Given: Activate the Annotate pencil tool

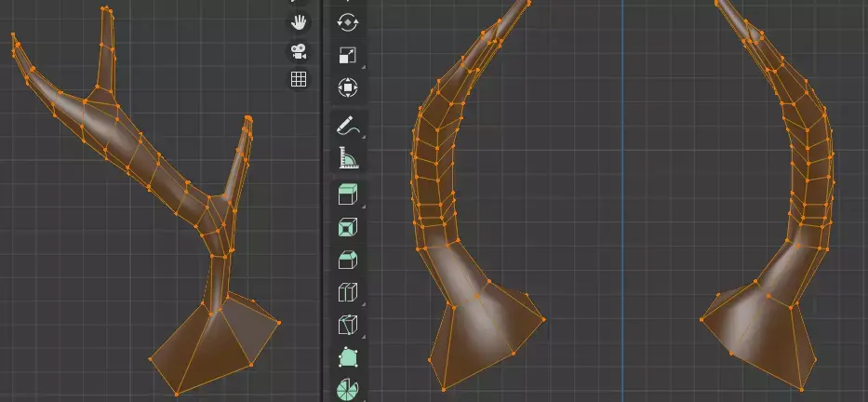Looking at the screenshot, I should coord(348,127).
